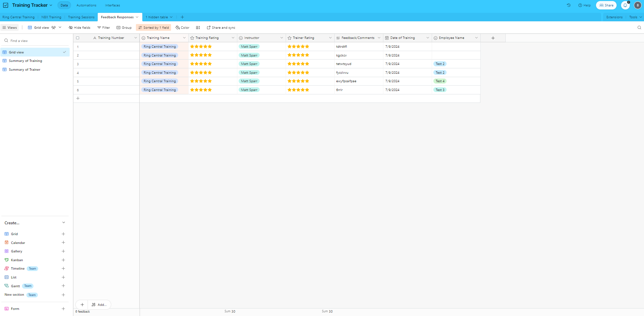Create a new Timeline view
This screenshot has width=644, height=316.
point(63,269)
